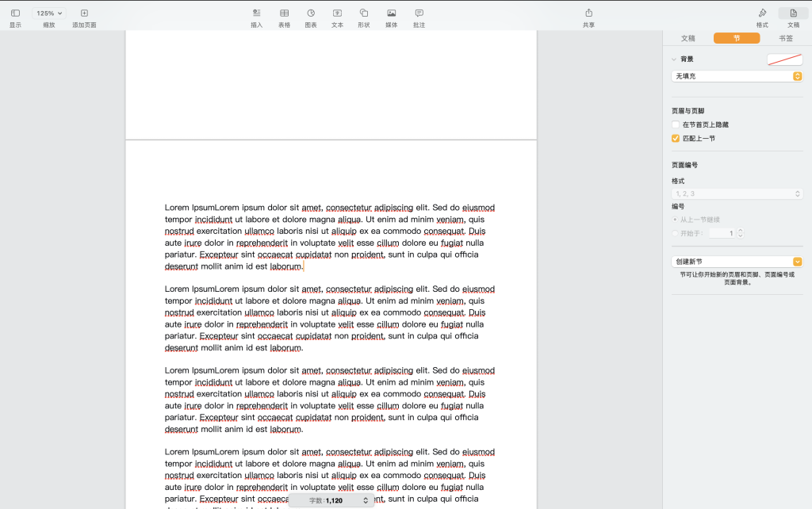Click the 文本 text box icon
The image size is (812, 509).
[337, 13]
